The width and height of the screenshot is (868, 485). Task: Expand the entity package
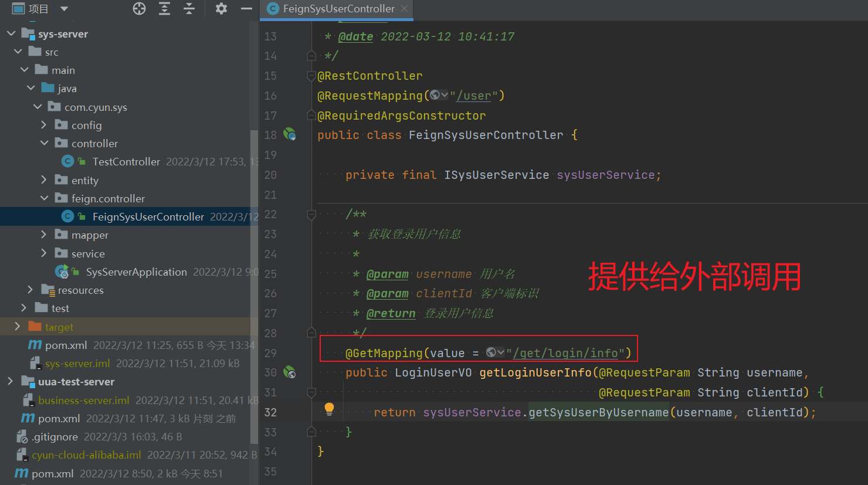(x=44, y=180)
